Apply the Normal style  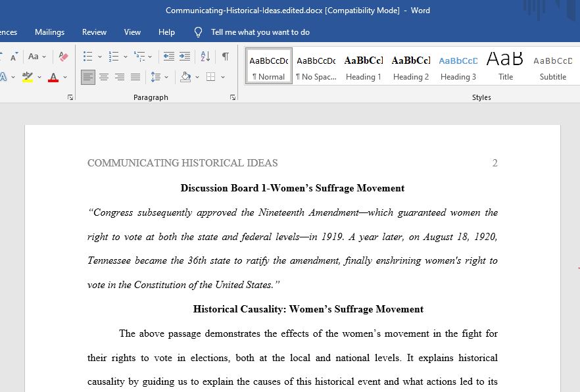(x=269, y=66)
